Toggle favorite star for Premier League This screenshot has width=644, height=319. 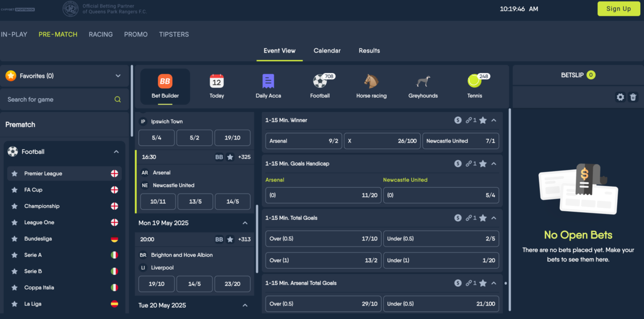click(x=14, y=174)
